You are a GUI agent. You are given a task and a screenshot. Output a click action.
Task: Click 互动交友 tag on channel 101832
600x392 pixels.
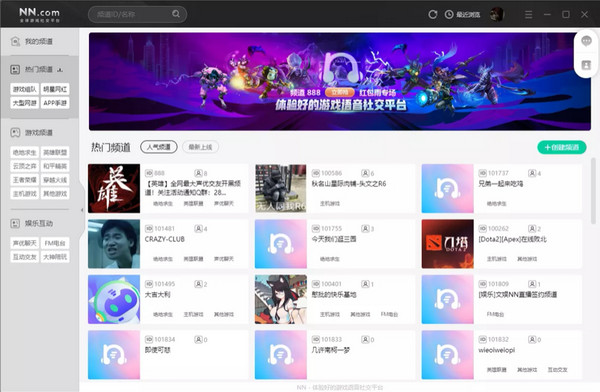click(558, 370)
